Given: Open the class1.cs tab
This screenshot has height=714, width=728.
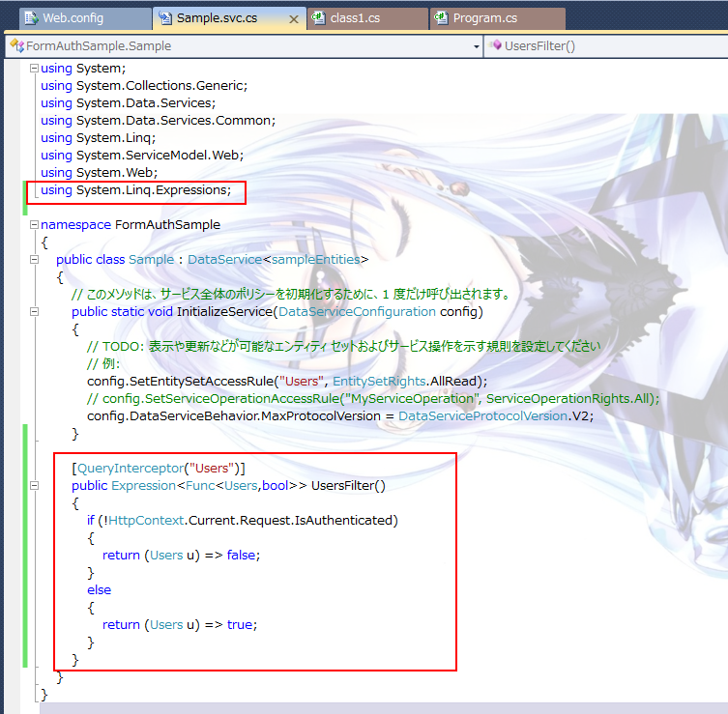Looking at the screenshot, I should [x=360, y=18].
